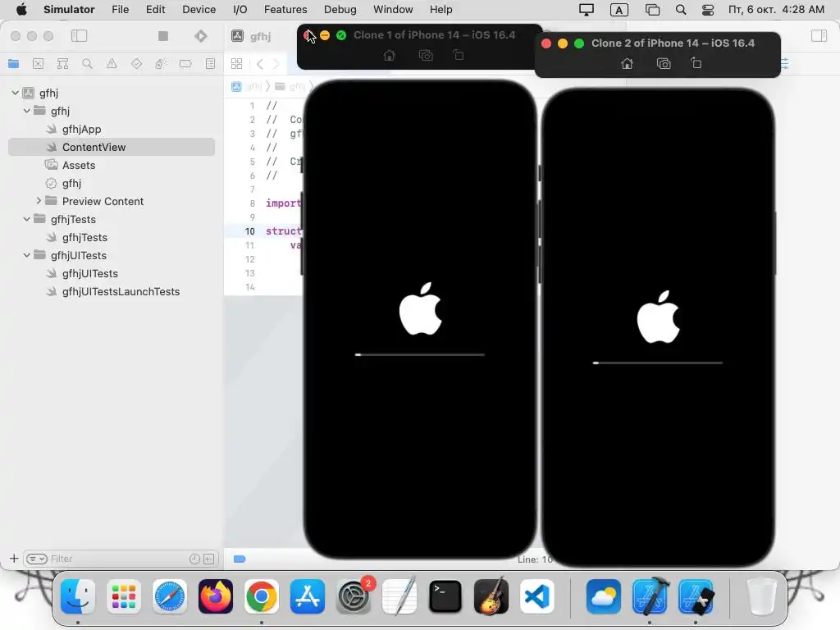Rotate the Clone 1 simulator device
840x630 pixels.
[x=459, y=55]
